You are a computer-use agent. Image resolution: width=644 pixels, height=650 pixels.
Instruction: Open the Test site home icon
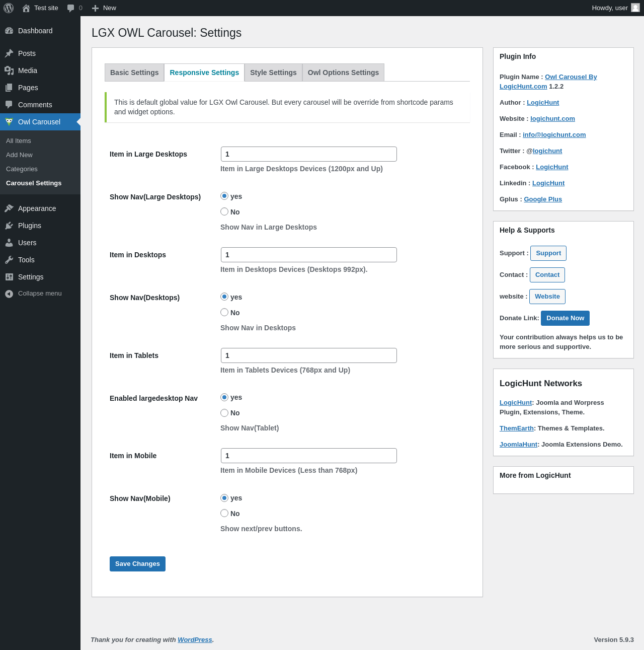pyautogui.click(x=26, y=8)
